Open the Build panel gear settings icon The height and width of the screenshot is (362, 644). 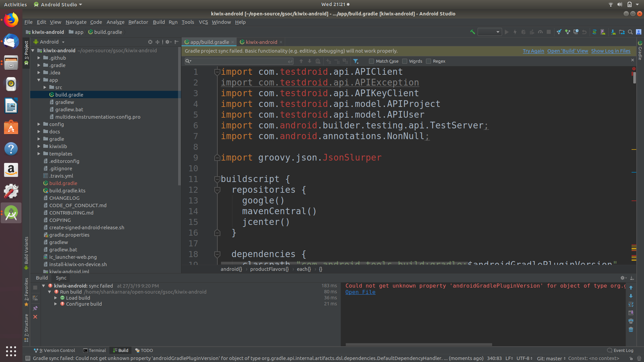(x=623, y=278)
